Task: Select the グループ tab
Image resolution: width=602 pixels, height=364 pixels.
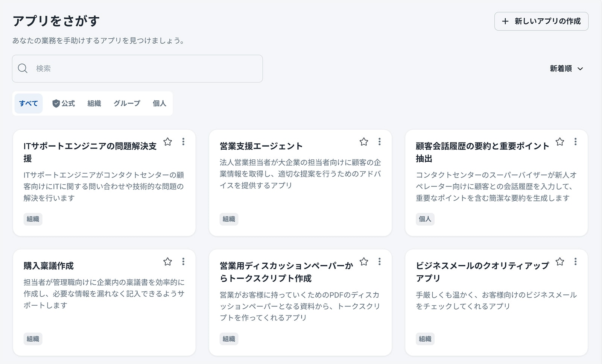Action: click(x=127, y=103)
